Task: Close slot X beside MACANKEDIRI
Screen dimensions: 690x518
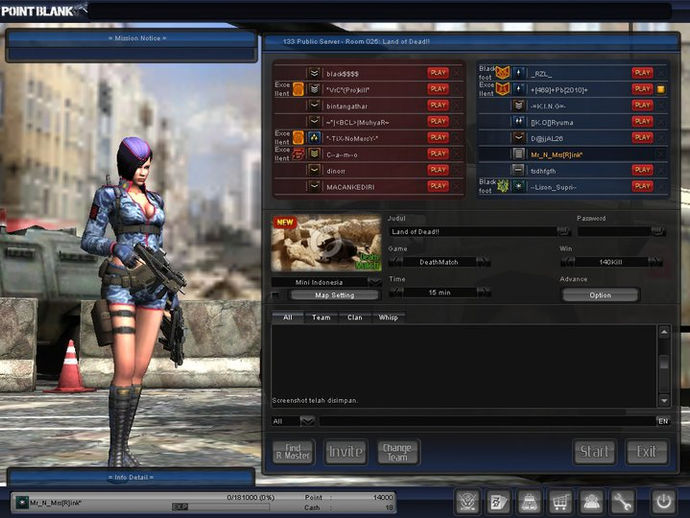Action: point(457,187)
